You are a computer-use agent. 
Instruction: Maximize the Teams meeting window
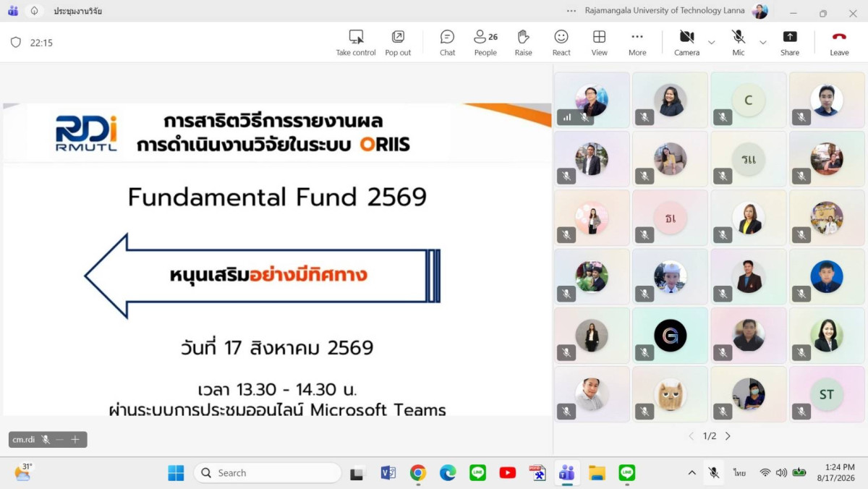click(x=822, y=12)
